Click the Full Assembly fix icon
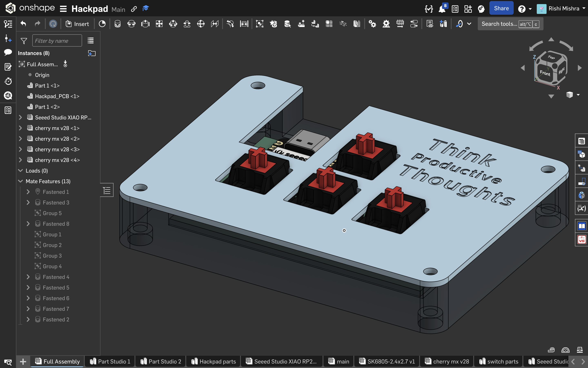 [65, 64]
